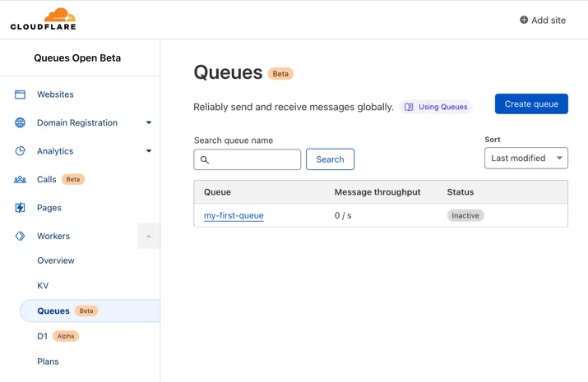
Task: Open the D1 submenu item
Action: coord(43,336)
